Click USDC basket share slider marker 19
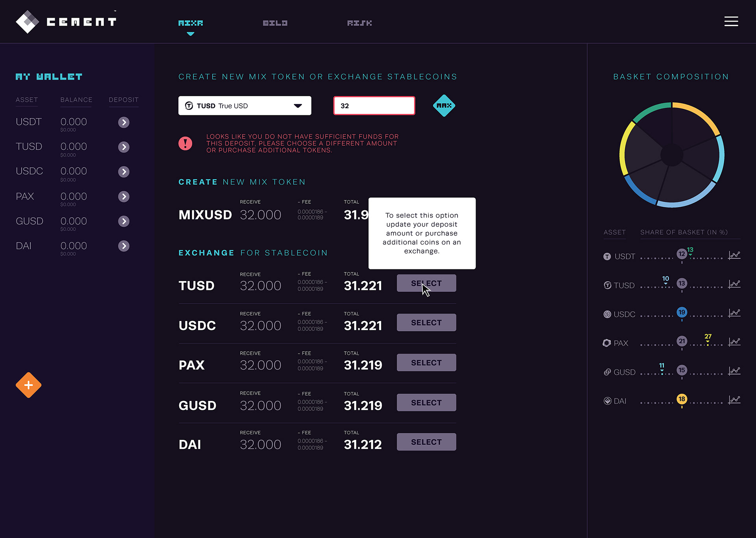756x538 pixels. [682, 312]
